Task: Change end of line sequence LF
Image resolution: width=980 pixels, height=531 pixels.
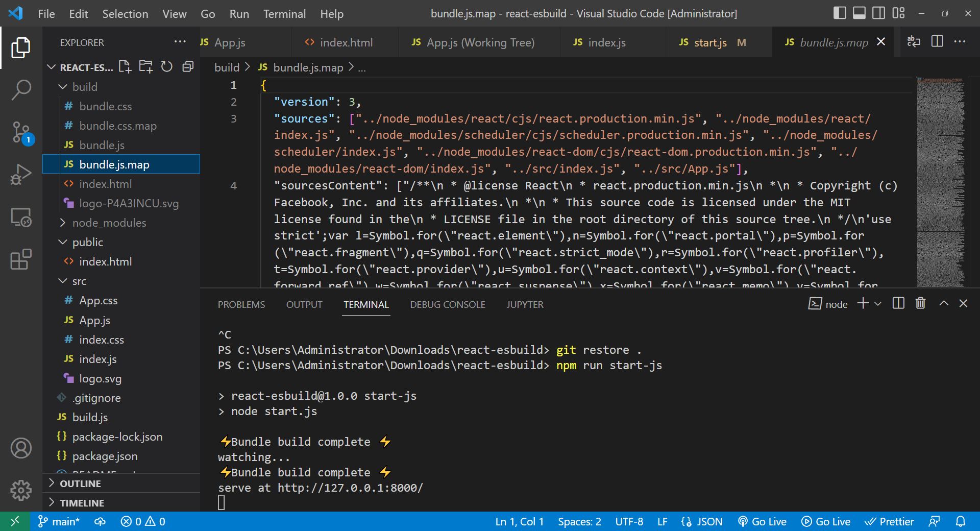Action: point(662,521)
